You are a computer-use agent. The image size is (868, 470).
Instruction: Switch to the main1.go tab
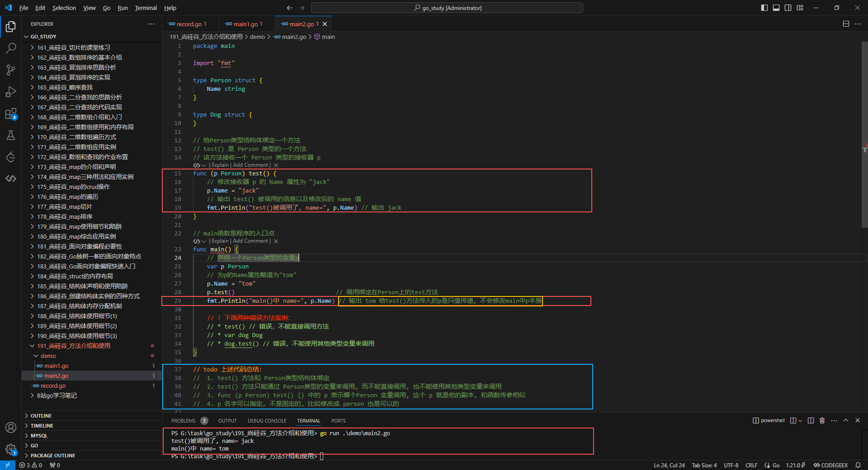(x=247, y=24)
